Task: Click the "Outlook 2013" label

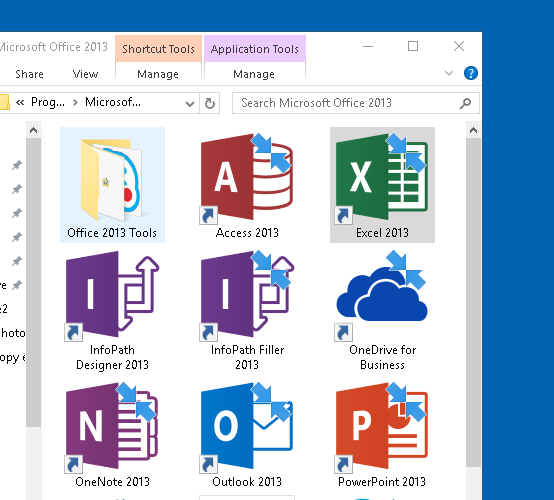Action: (x=247, y=482)
